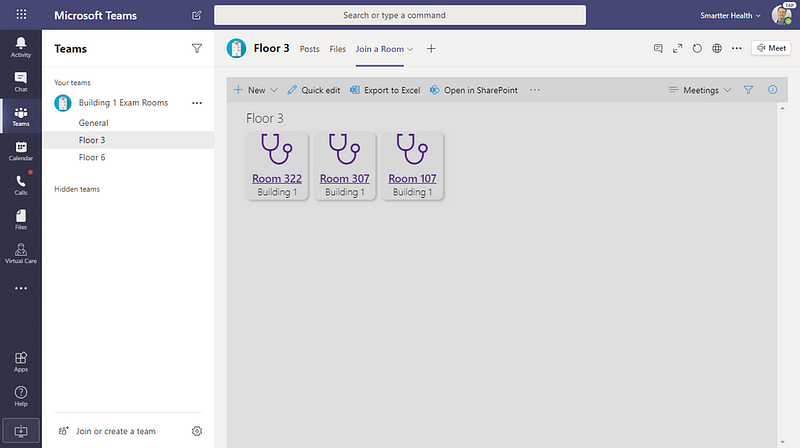Click the download desktop app icon

[x=21, y=431]
